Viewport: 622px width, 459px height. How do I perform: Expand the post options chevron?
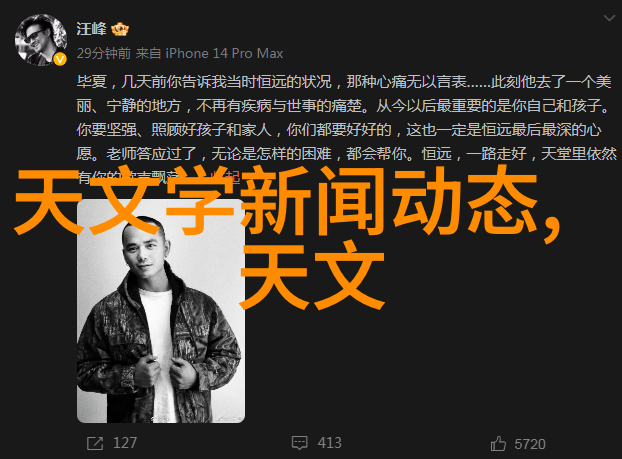pyautogui.click(x=609, y=18)
